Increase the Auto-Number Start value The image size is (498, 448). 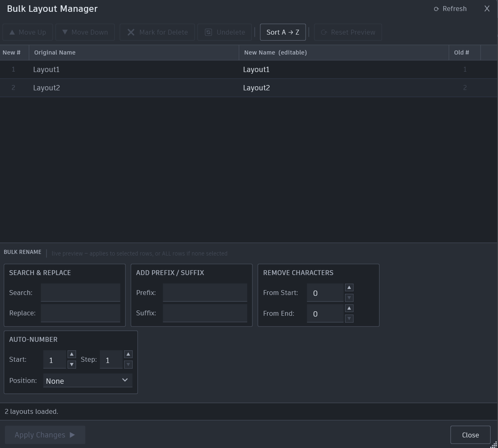click(x=72, y=354)
